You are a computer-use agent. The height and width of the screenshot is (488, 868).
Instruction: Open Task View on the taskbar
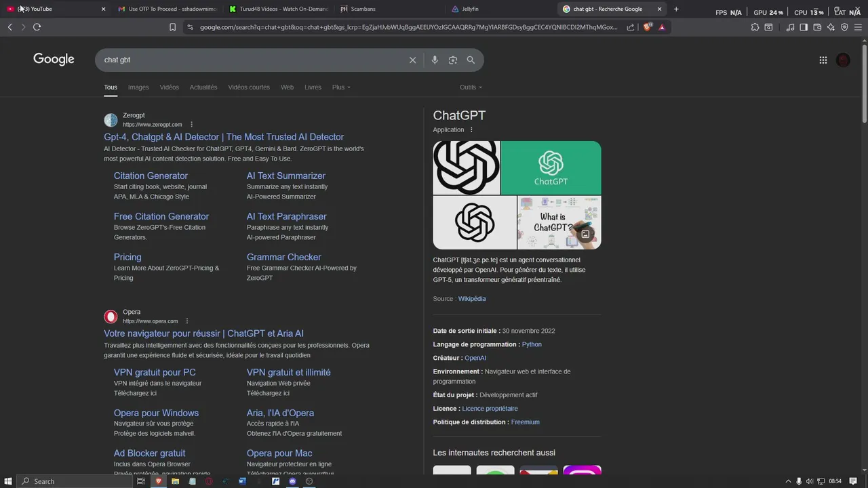pos(141,481)
